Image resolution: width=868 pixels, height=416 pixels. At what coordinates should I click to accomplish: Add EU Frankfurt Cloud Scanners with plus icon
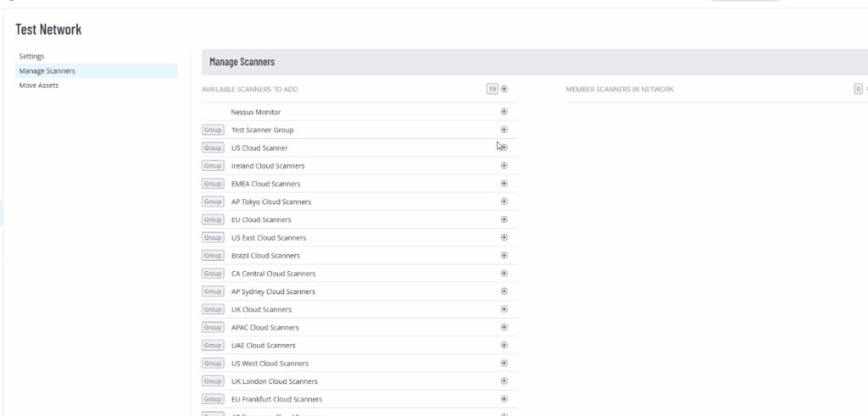504,399
